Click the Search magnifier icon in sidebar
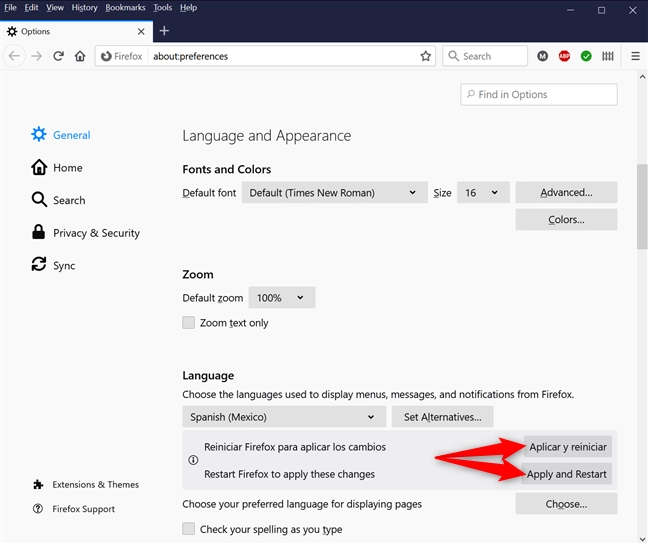 39,200
